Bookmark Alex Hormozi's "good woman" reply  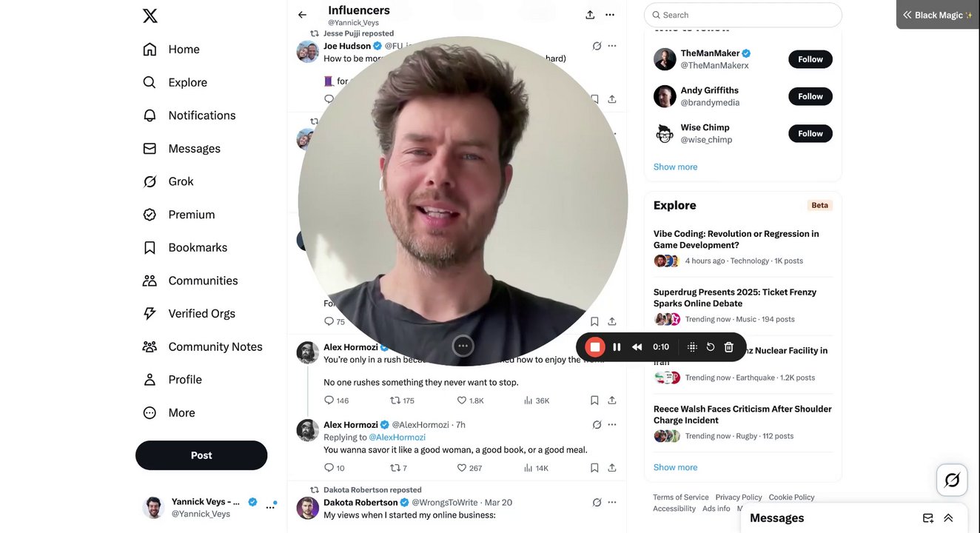tap(594, 468)
